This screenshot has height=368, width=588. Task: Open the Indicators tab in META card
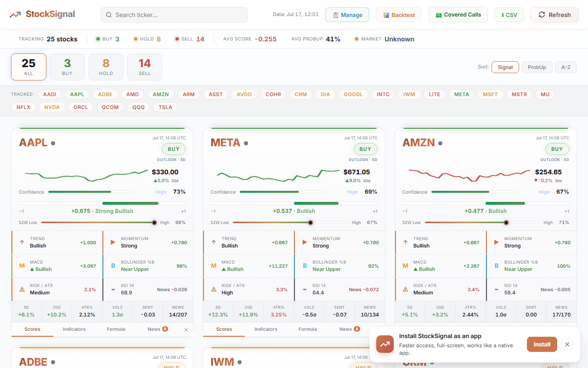click(x=266, y=329)
